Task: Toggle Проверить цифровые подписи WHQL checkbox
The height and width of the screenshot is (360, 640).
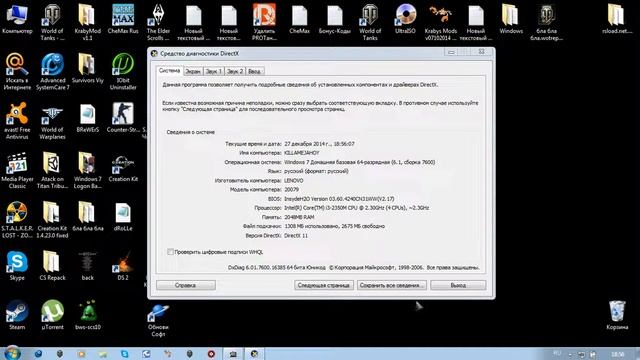Action: pyautogui.click(x=170, y=252)
